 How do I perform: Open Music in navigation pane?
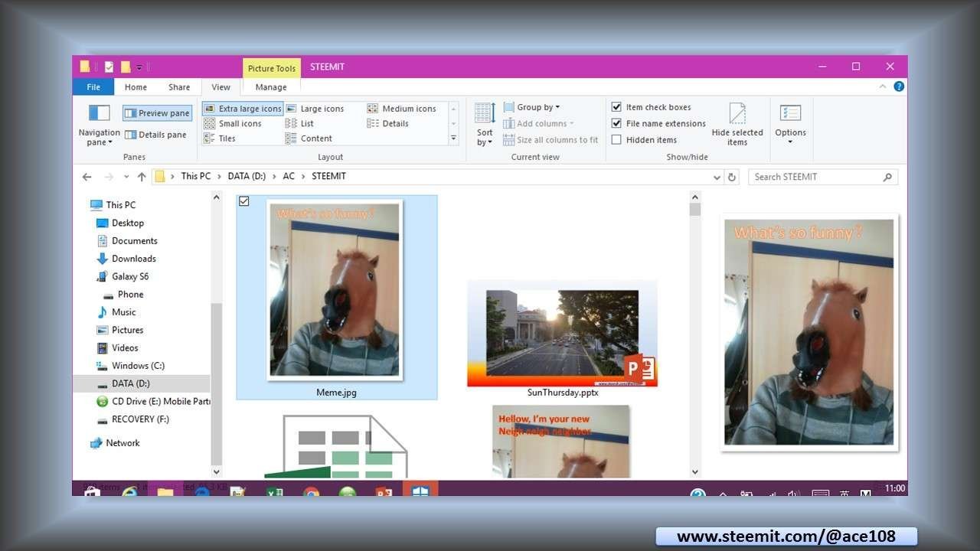pos(116,312)
